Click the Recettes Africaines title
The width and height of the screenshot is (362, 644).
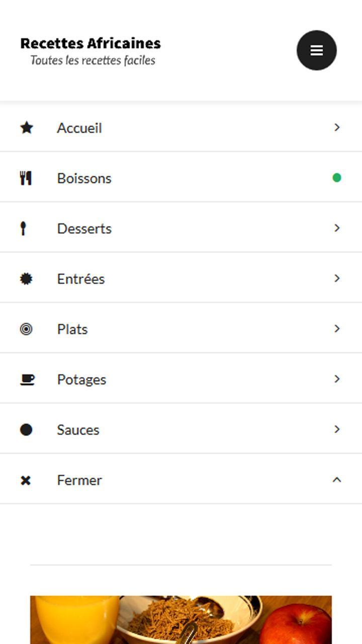tap(90, 43)
